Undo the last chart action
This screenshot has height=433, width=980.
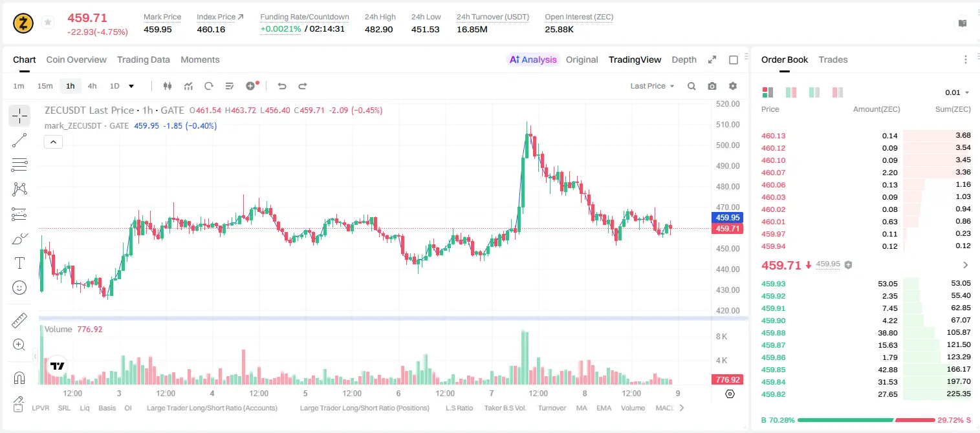[x=282, y=86]
